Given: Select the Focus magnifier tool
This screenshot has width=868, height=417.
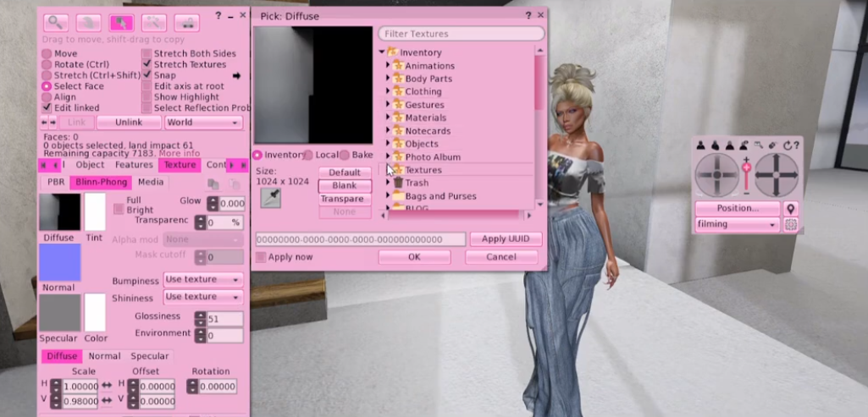Looking at the screenshot, I should [x=56, y=23].
